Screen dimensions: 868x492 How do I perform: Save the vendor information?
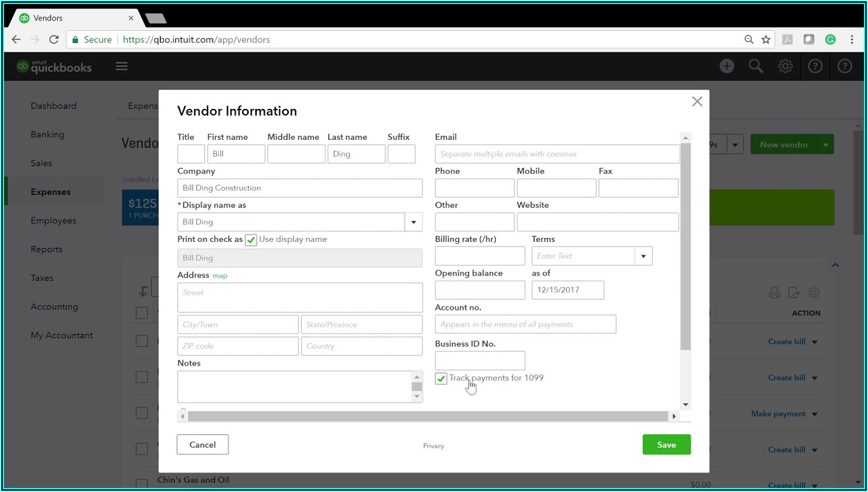[x=666, y=444]
